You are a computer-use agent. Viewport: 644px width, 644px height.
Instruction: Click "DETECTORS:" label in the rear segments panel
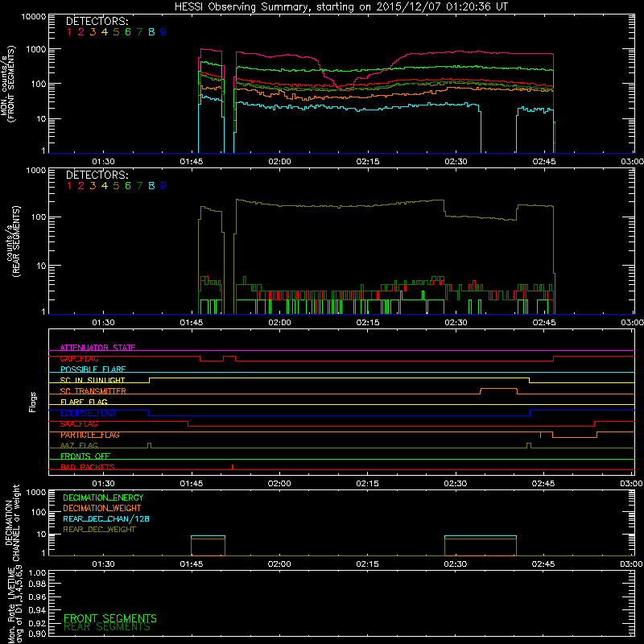[x=97, y=175]
